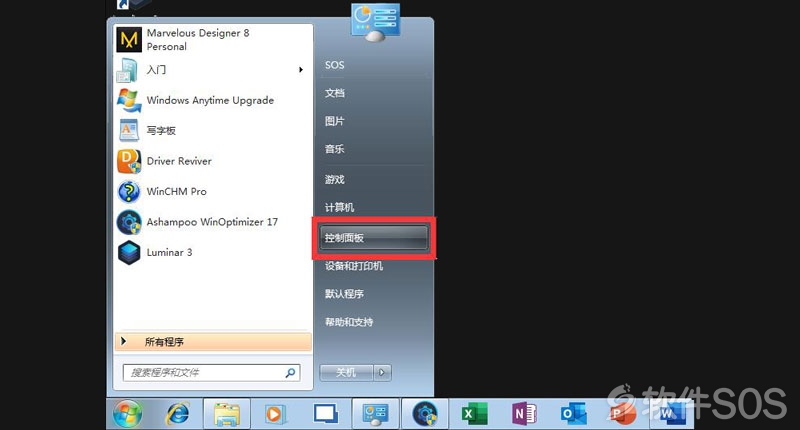This screenshot has height=430, width=800.
Task: Launch Ashampoo WinOptimizer 17 icon
Action: pos(129,222)
